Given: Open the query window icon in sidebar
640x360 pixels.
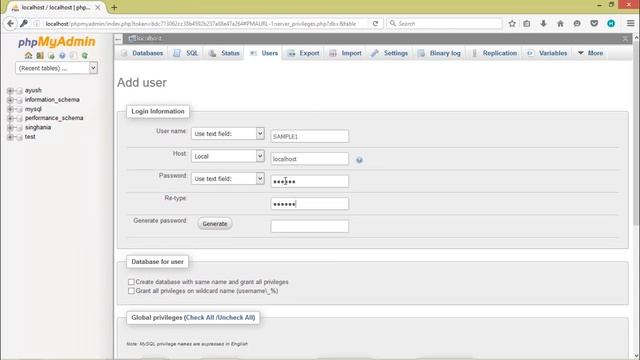Looking at the screenshot, I should (x=51, y=56).
